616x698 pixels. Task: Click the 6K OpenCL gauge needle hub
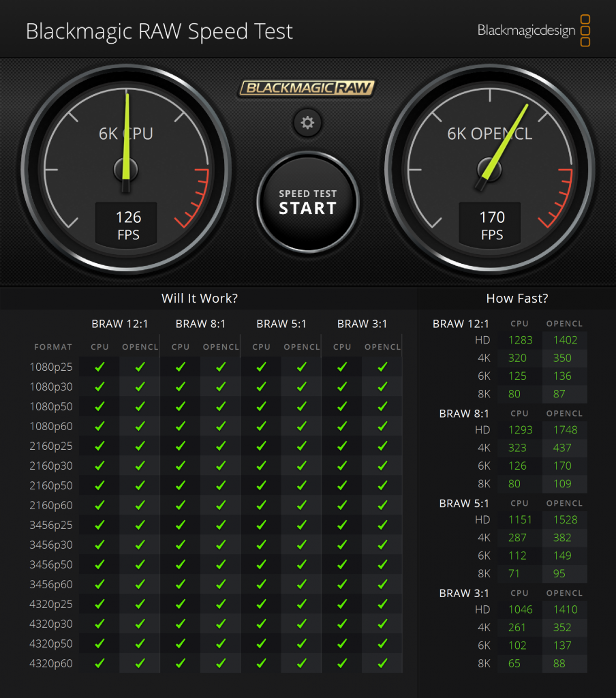489,167
